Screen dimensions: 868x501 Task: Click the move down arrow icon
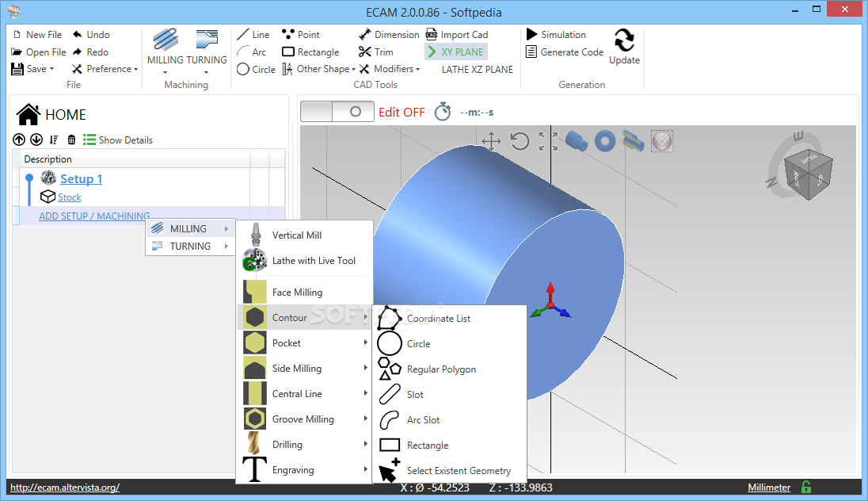tap(36, 140)
